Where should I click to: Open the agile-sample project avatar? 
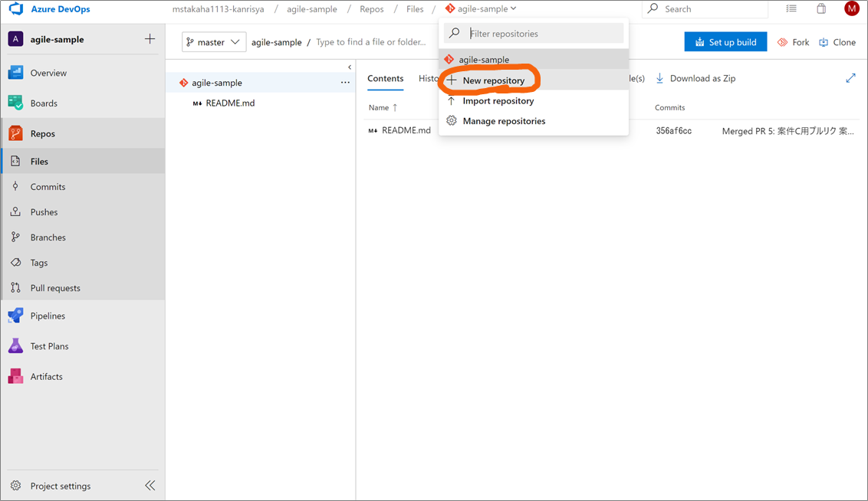coord(15,39)
